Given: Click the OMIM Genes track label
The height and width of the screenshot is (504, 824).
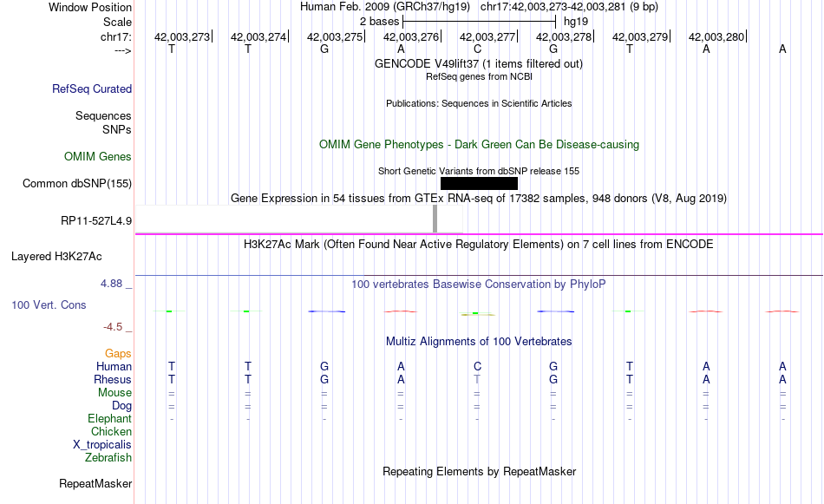Looking at the screenshot, I should coord(98,157).
